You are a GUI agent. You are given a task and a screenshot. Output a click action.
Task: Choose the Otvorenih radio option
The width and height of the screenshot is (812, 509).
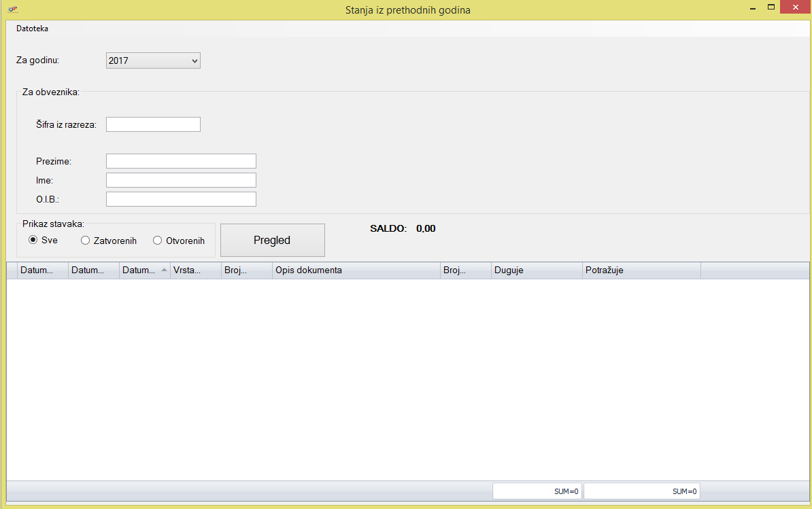(x=158, y=241)
